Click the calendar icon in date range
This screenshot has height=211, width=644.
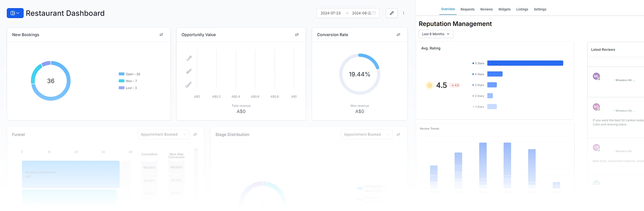(x=374, y=13)
